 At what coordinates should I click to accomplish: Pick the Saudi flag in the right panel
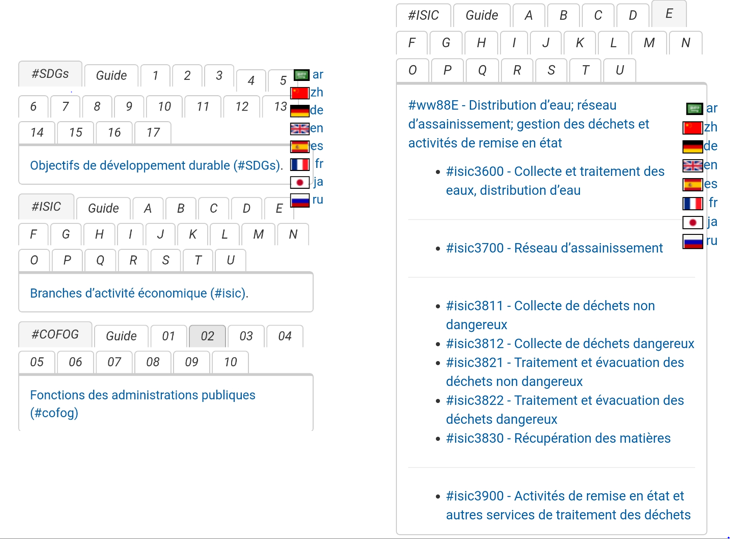[694, 109]
